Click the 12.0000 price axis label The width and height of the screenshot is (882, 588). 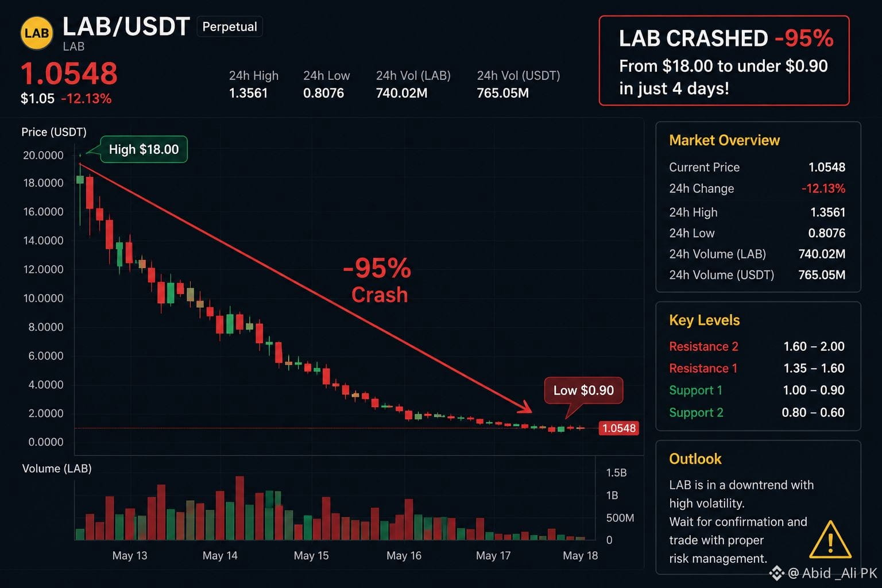[x=43, y=269]
